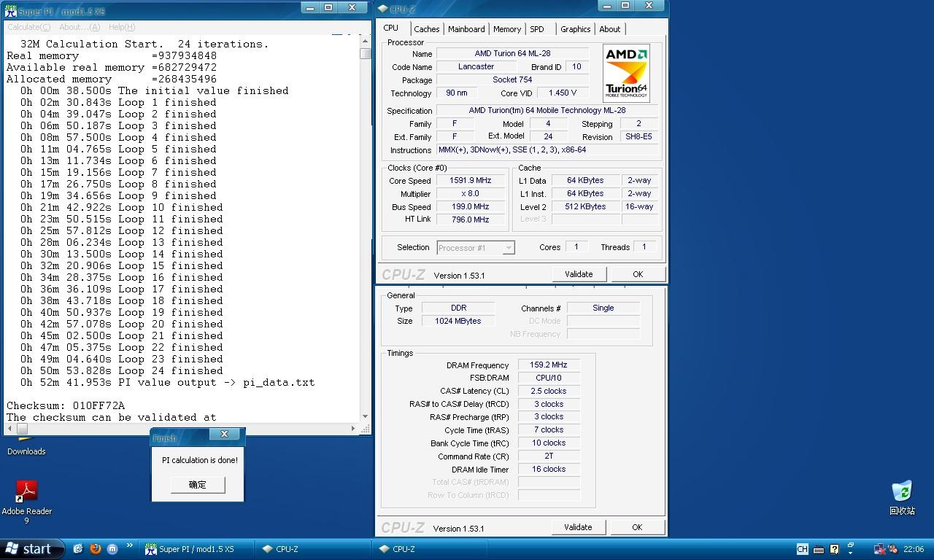934x560 pixels.
Task: Click Validate in the lower CPU-Z window
Action: click(x=578, y=527)
